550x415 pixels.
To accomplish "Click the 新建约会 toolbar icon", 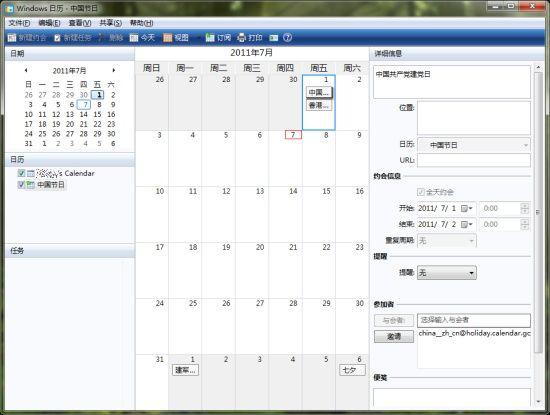I will pyautogui.click(x=12, y=38).
